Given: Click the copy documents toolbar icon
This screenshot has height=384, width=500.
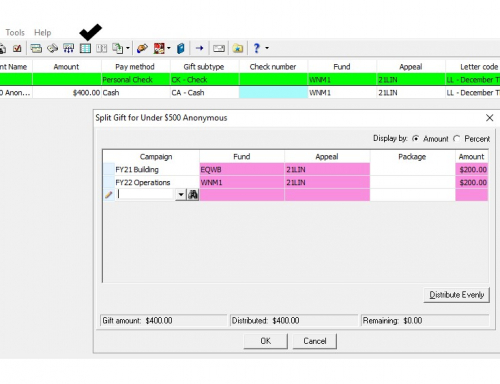Looking at the screenshot, I should (117, 48).
